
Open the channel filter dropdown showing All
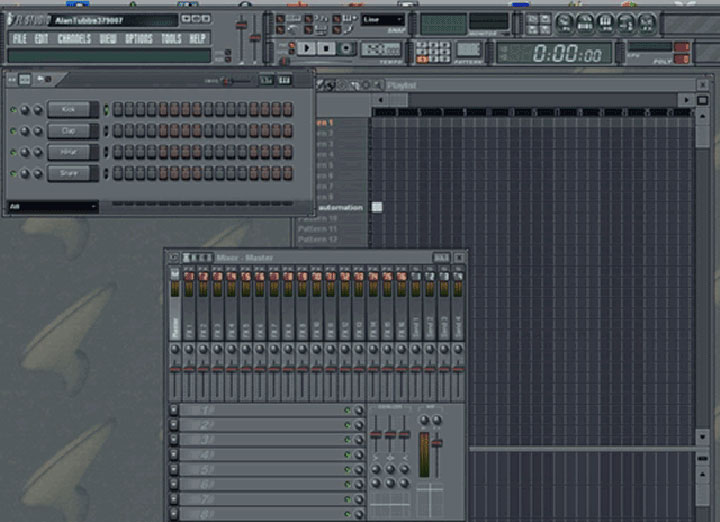tap(53, 207)
